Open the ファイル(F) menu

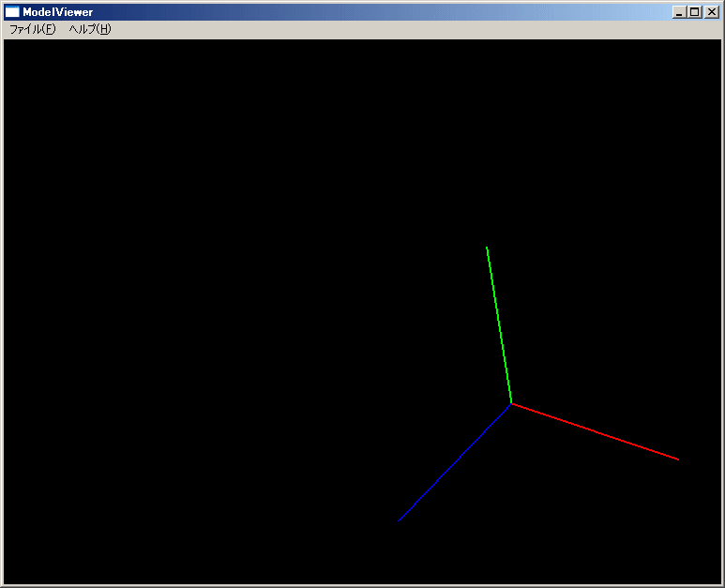[33, 29]
